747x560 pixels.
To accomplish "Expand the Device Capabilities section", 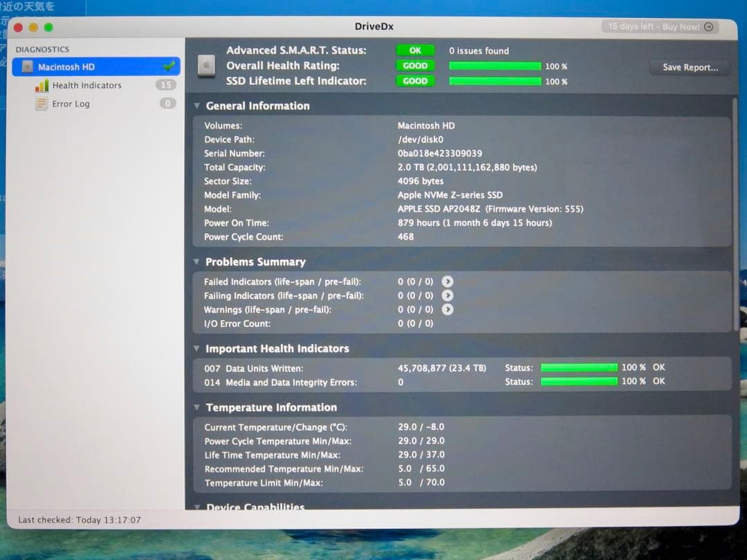I will [196, 507].
